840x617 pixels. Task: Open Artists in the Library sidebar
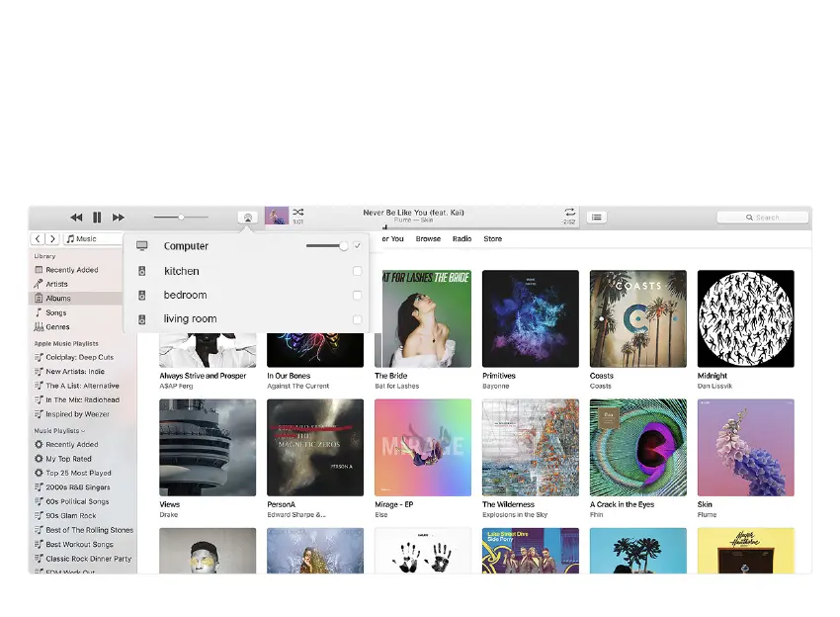[x=56, y=284]
